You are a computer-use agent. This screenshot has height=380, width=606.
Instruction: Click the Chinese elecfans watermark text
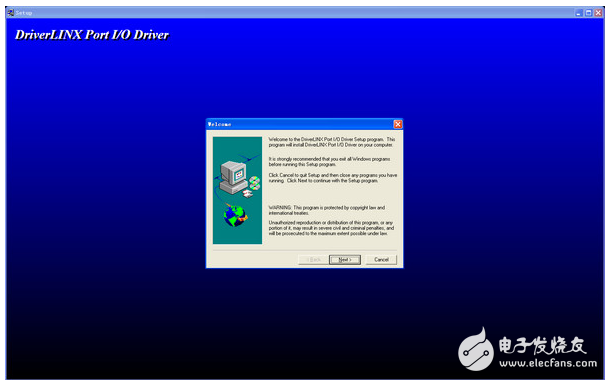(x=542, y=345)
